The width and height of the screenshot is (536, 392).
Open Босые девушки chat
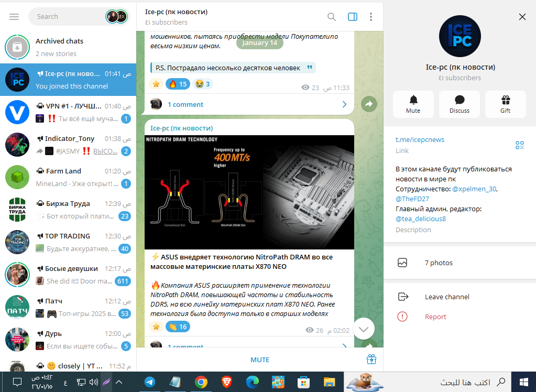pos(68,275)
